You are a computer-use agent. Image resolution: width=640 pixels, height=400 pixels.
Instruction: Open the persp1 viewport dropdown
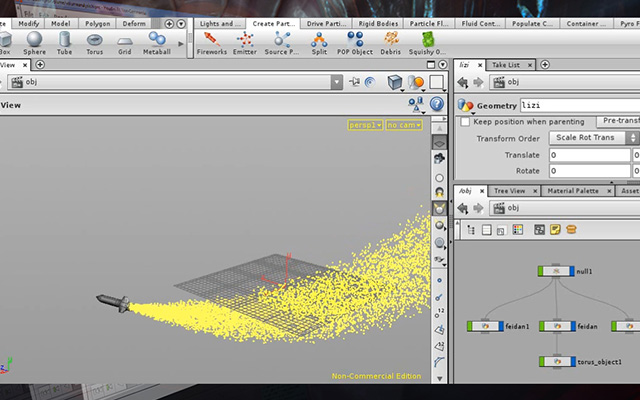tap(365, 125)
